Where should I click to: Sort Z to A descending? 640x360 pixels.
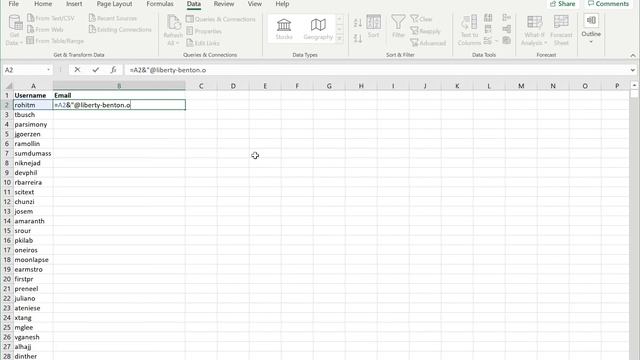point(358,39)
